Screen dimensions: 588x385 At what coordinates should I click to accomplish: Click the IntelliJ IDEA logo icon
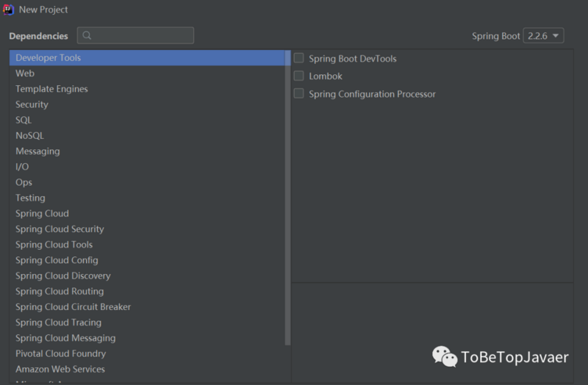[8, 10]
